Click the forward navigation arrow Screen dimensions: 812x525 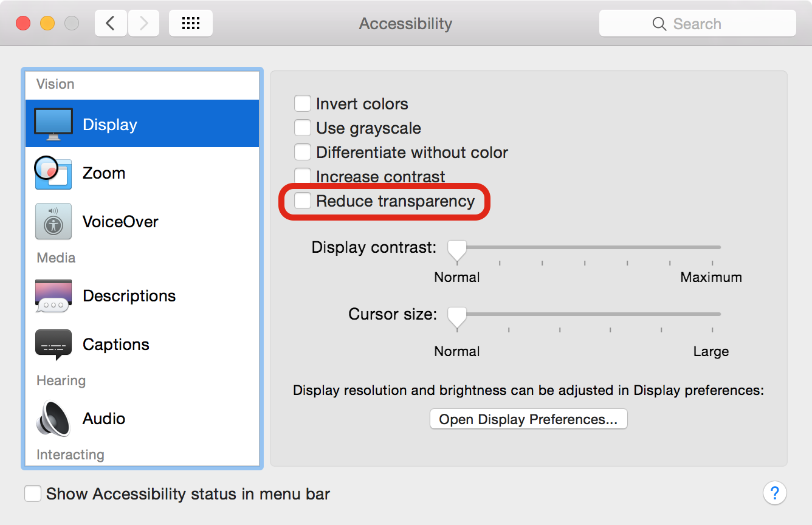point(143,24)
